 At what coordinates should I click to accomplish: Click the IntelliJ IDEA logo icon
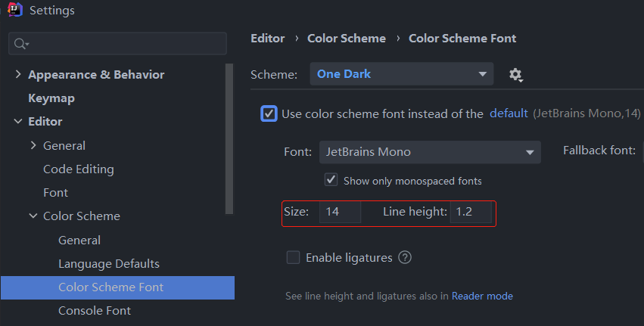[14, 11]
